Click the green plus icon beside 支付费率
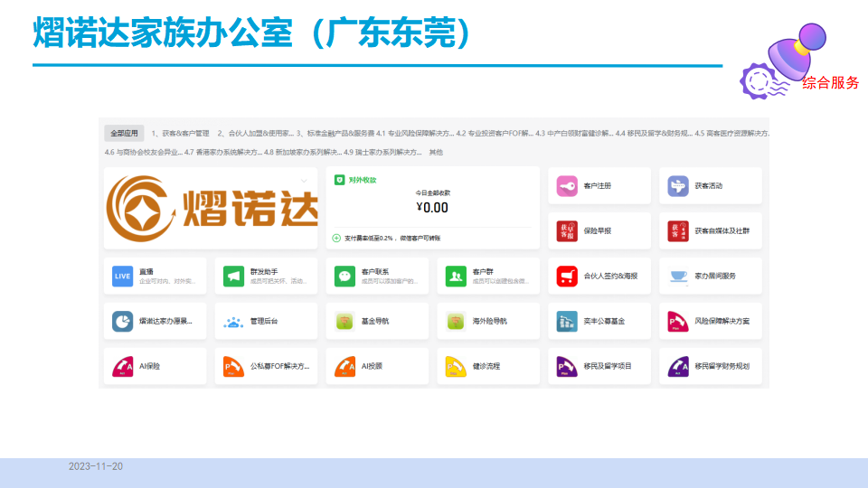 (336, 238)
